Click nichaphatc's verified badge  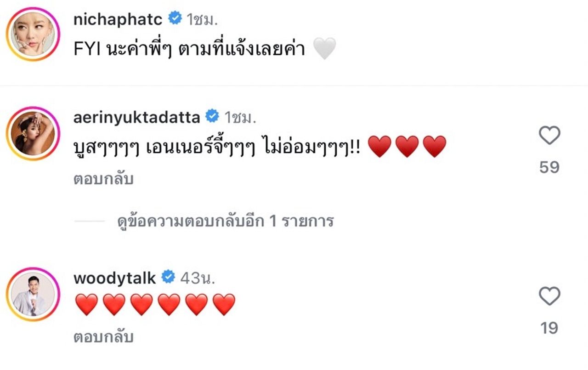pos(175,19)
